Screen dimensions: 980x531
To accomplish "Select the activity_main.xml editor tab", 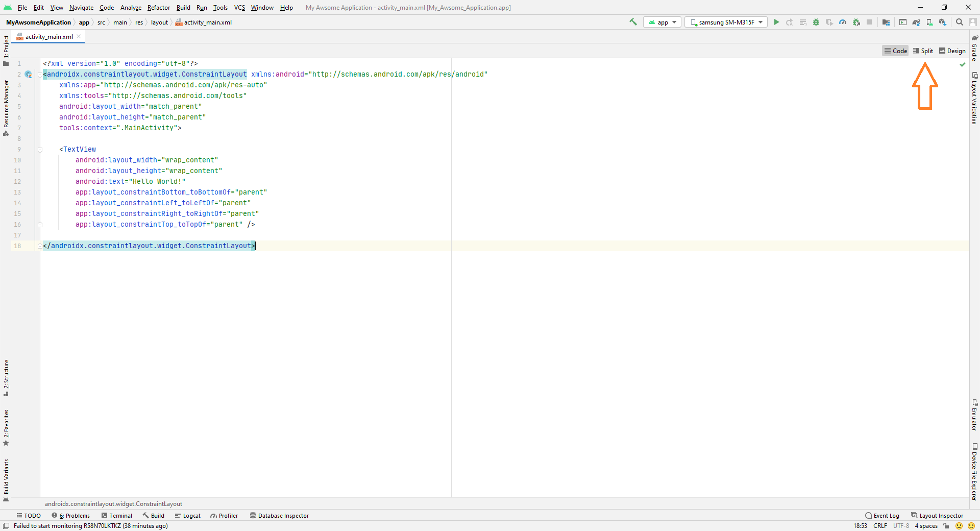I will [49, 37].
